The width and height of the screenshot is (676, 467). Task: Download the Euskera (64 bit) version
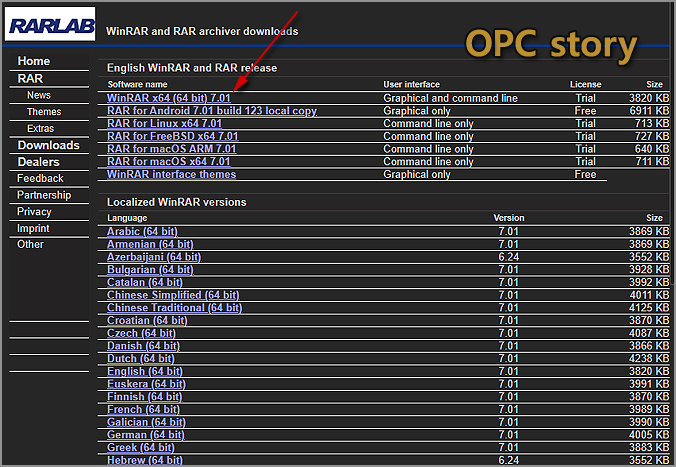pyautogui.click(x=146, y=384)
